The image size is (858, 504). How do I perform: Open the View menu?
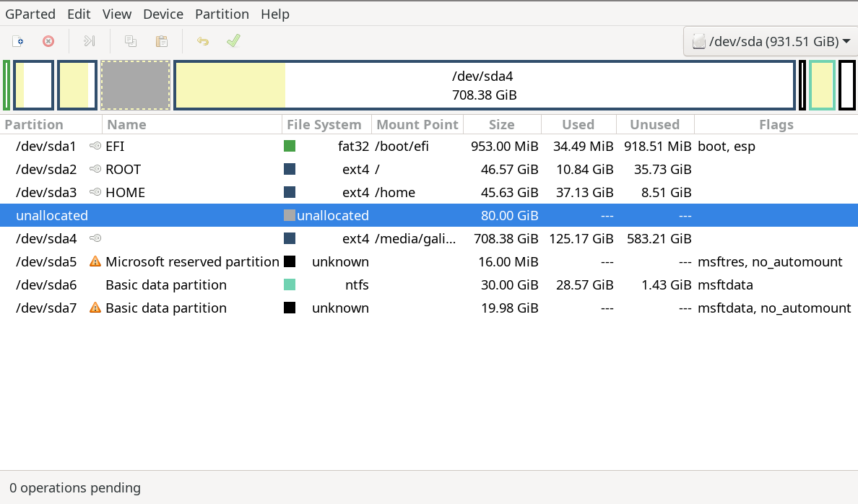[x=117, y=13]
